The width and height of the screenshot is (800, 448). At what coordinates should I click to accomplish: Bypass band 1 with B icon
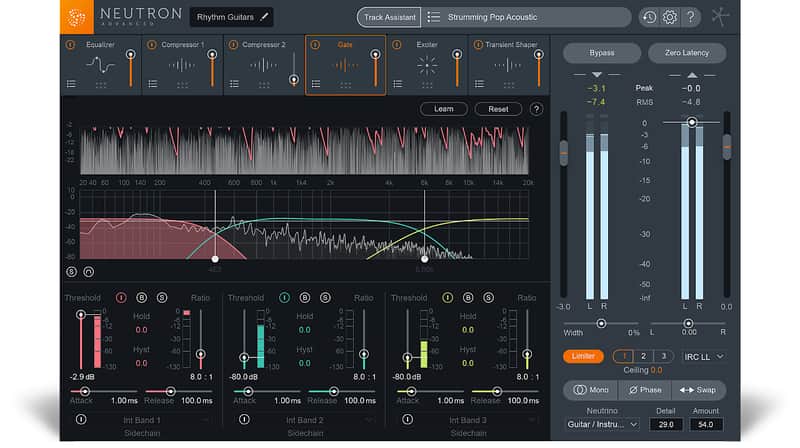click(141, 297)
